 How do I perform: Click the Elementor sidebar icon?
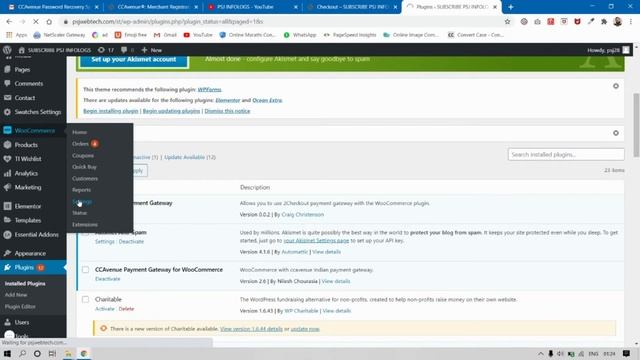pyautogui.click(x=7, y=206)
